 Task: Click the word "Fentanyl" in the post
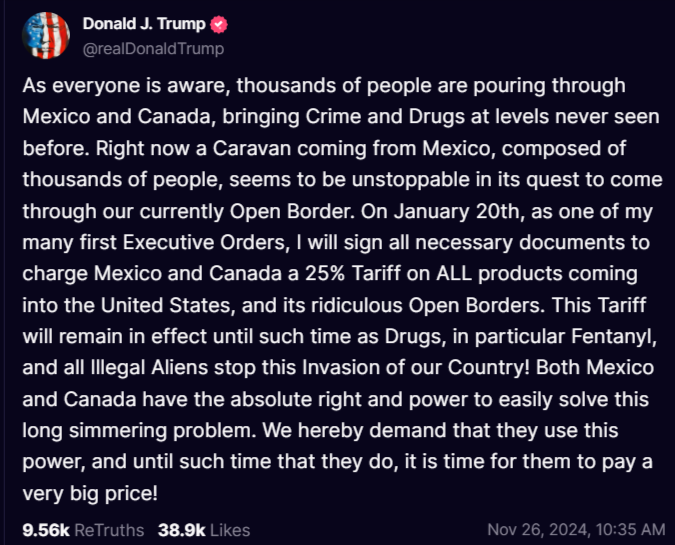[614, 336]
